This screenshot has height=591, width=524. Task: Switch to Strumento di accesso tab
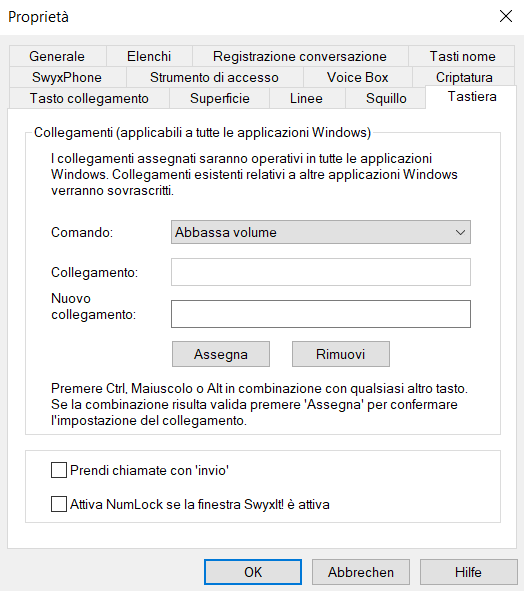point(215,77)
